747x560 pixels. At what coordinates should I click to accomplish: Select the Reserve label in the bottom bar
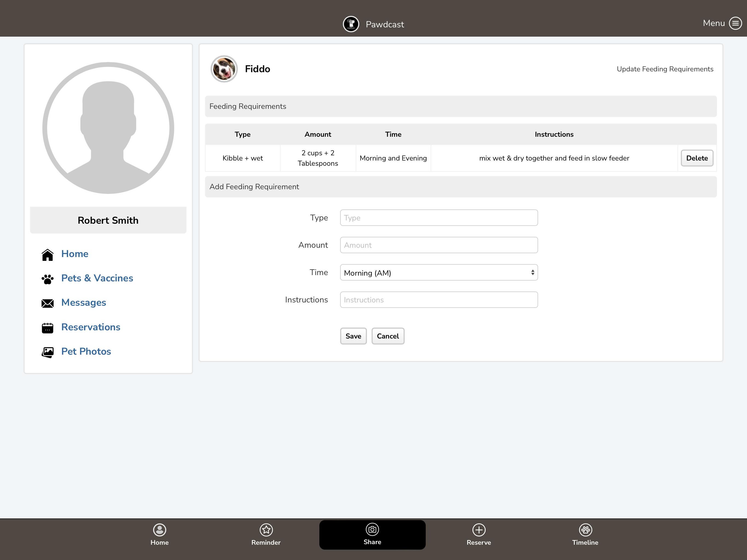point(478,542)
